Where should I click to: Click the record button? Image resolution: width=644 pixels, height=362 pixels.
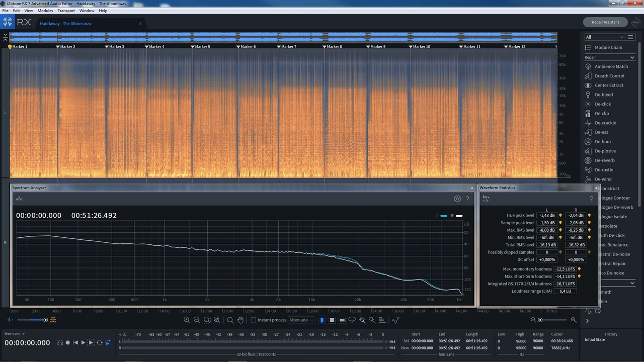(67, 342)
